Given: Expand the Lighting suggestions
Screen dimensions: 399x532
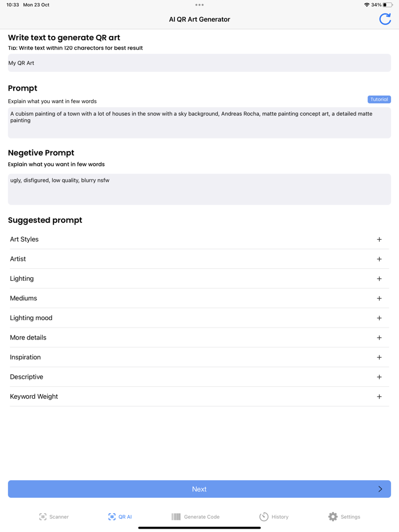Looking at the screenshot, I should 379,279.
